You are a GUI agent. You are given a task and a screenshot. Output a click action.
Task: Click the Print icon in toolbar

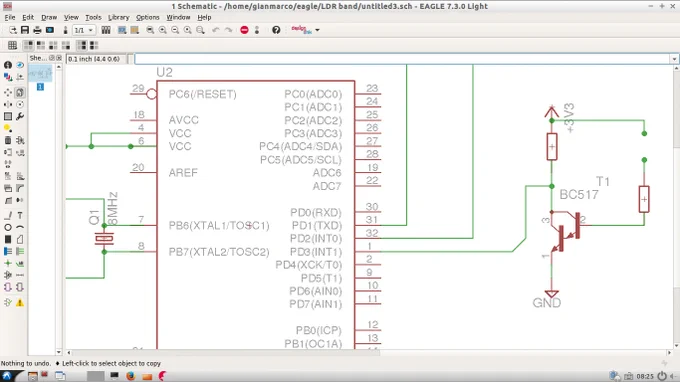pos(37,30)
